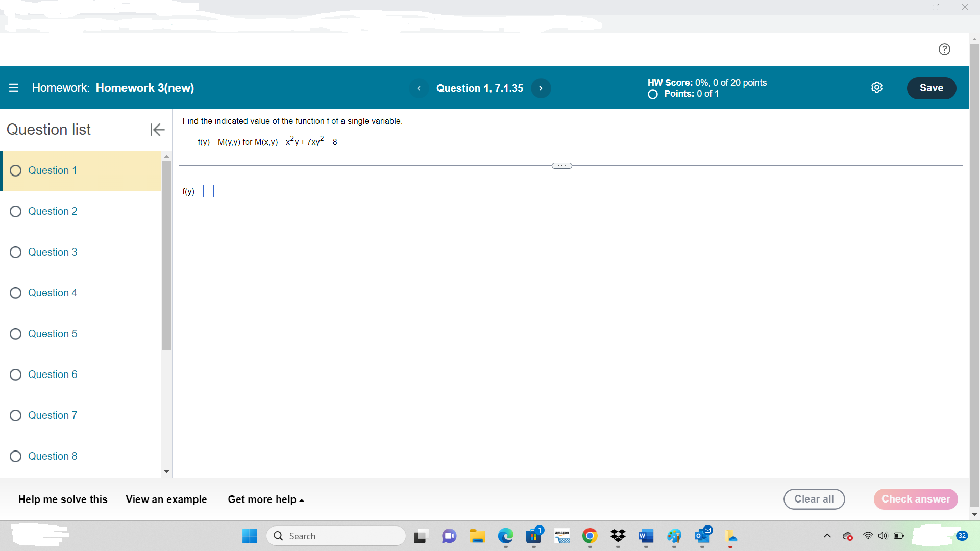
Task: Open settings gear in homework header
Action: coord(876,88)
